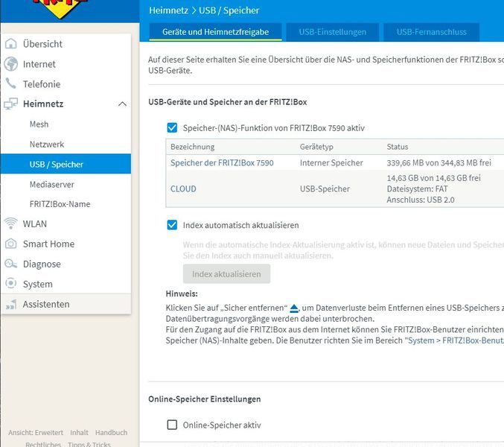Click the Gerätetyp column header
This screenshot has width=504, height=447.
point(316,147)
